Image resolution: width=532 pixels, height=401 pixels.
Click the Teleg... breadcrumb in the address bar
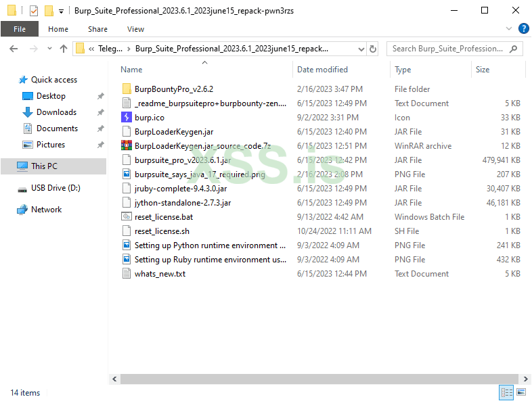click(x=110, y=49)
